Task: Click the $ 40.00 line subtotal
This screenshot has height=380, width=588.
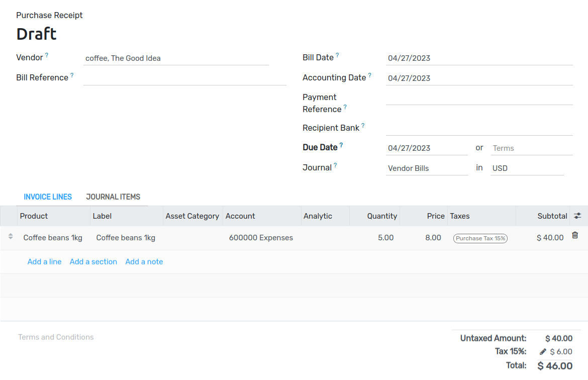Action: (x=550, y=238)
